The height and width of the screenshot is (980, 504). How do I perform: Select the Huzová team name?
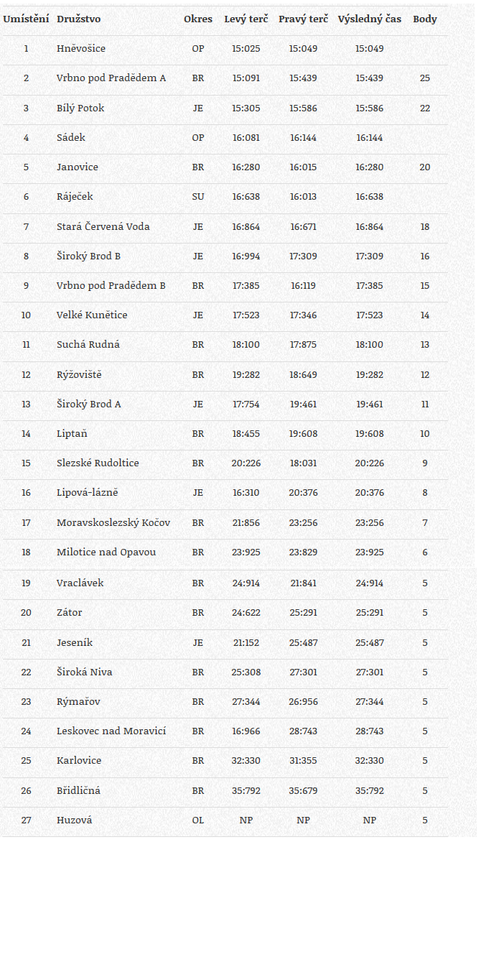[75, 820]
